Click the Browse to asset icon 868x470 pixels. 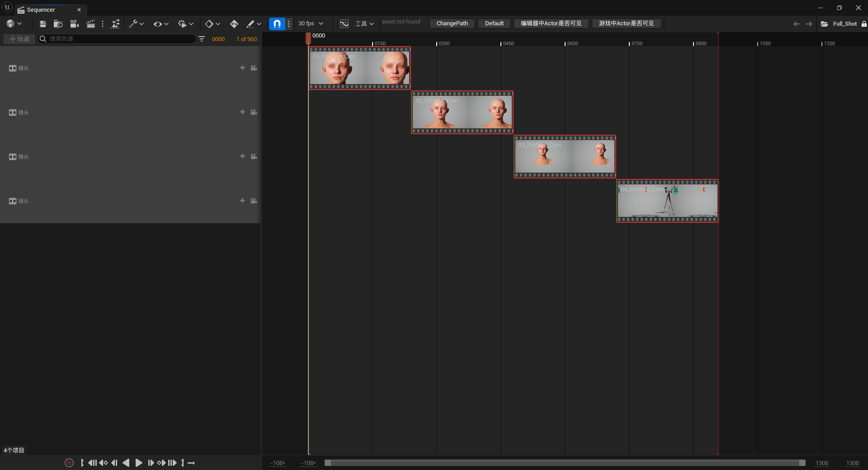click(x=58, y=24)
